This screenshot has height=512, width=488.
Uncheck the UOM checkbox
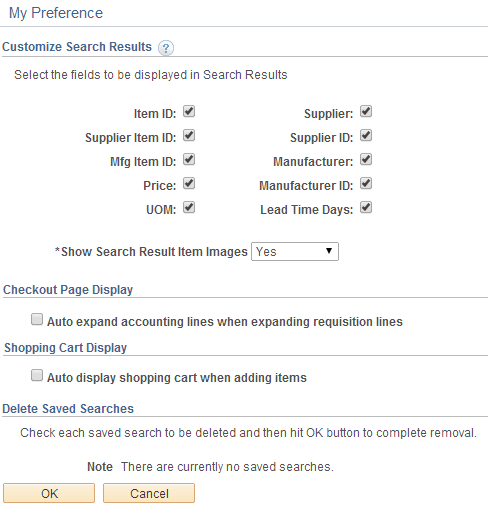[189, 208]
